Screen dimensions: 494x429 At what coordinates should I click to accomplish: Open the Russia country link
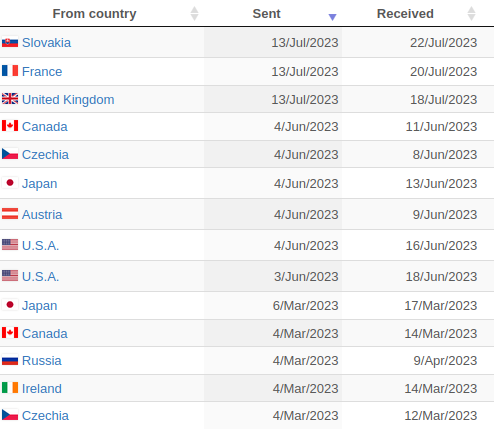(42, 361)
